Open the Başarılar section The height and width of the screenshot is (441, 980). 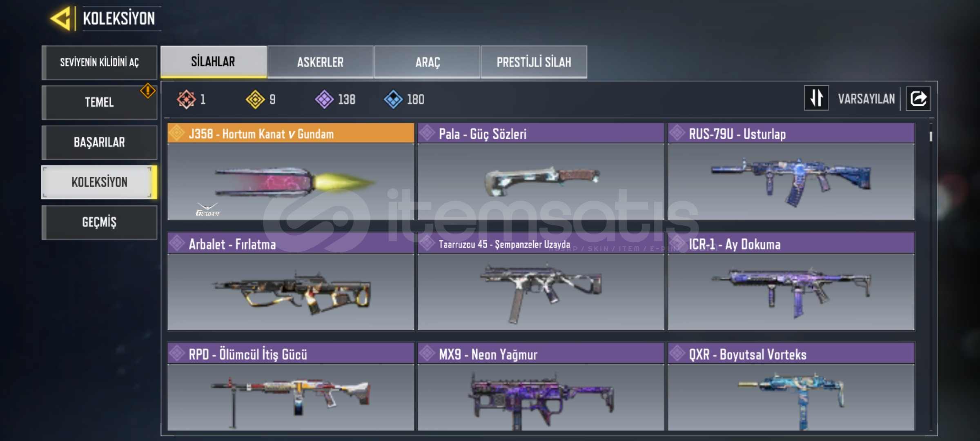coord(99,142)
